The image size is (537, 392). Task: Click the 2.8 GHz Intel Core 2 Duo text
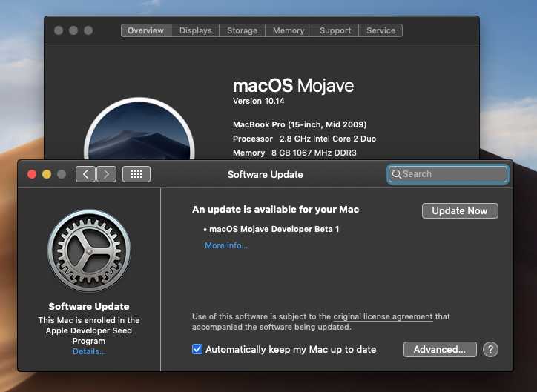[328, 139]
